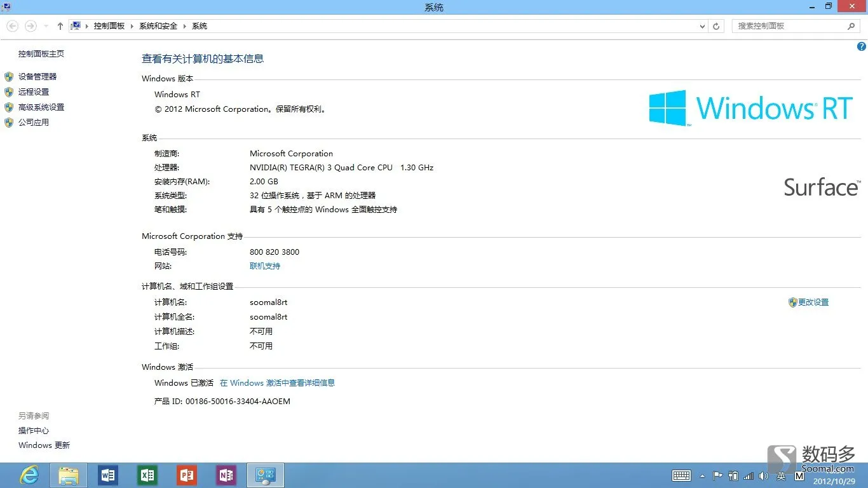This screenshot has width=868, height=488.
Task: Open Internet Explorer from the taskbar
Action: pos(29,475)
